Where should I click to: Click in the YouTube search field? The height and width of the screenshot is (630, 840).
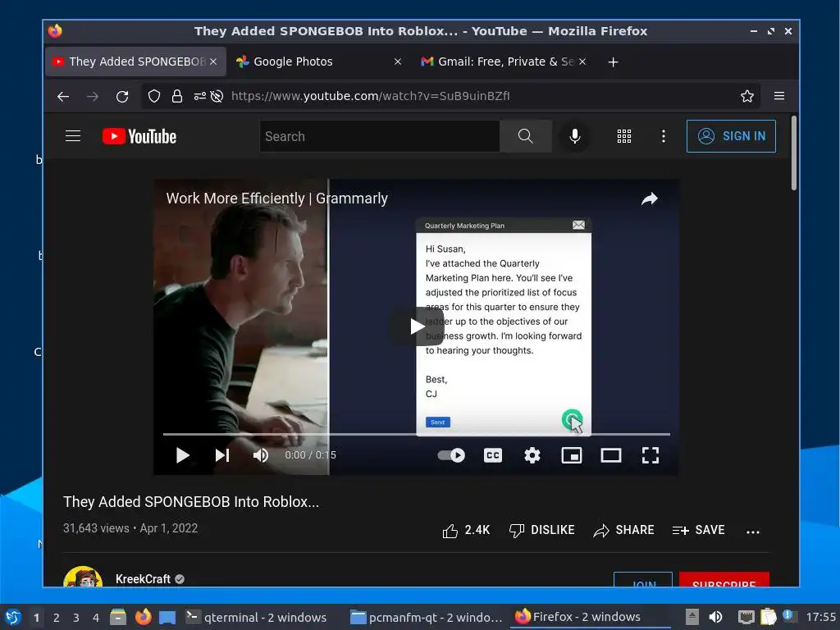tap(380, 136)
